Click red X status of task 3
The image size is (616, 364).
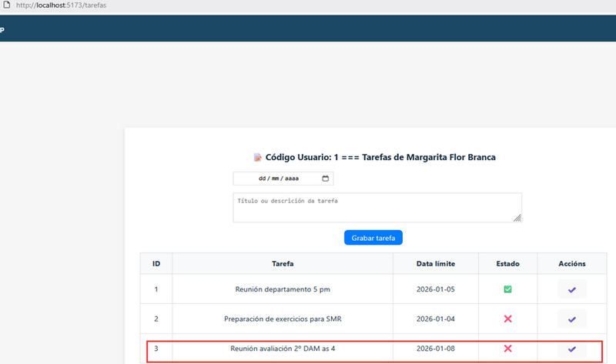point(507,349)
